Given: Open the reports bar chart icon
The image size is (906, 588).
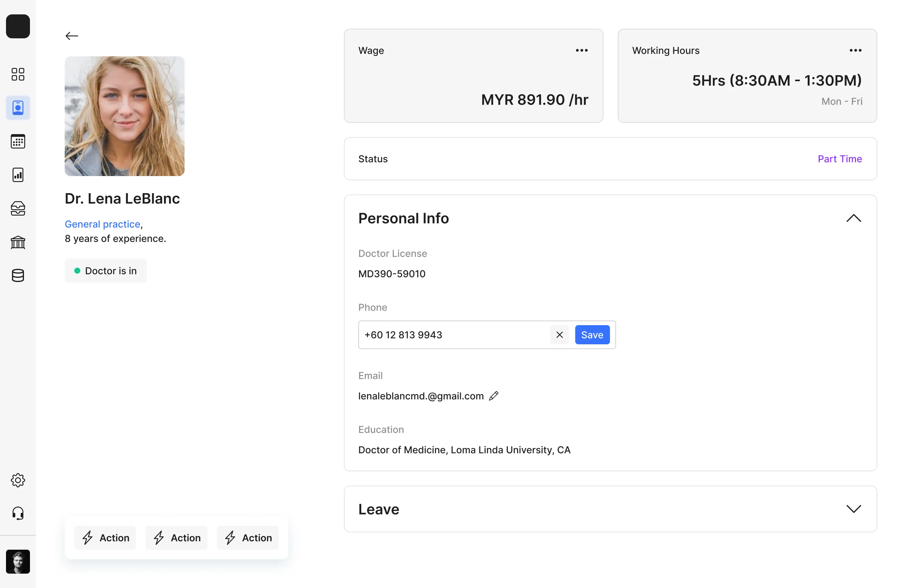Looking at the screenshot, I should (x=18, y=175).
